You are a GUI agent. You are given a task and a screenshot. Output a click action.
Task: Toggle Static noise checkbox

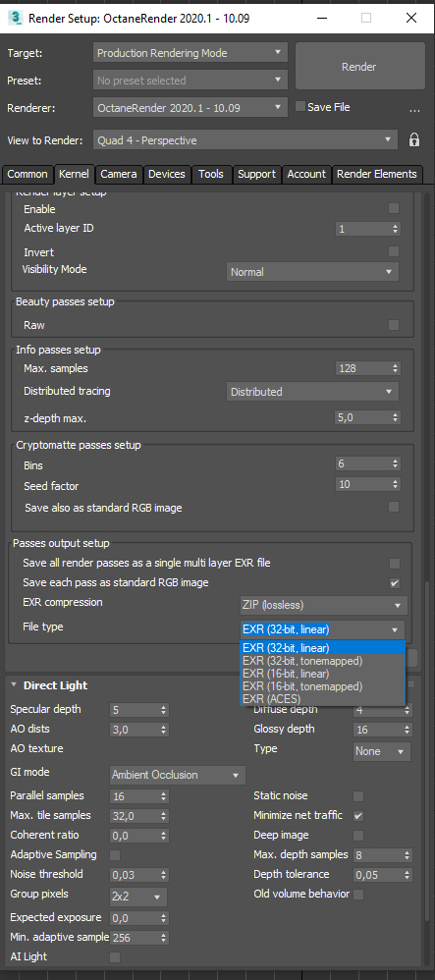point(358,795)
